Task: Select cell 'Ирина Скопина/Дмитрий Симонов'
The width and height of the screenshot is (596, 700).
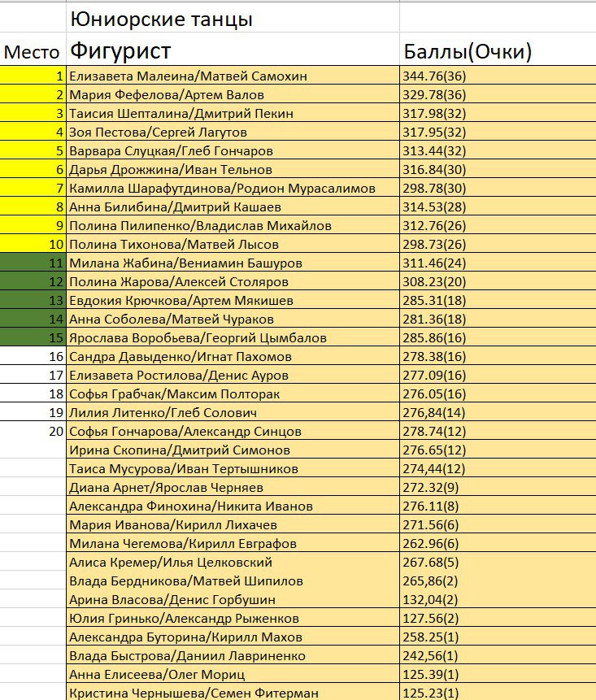Action: 233,450
